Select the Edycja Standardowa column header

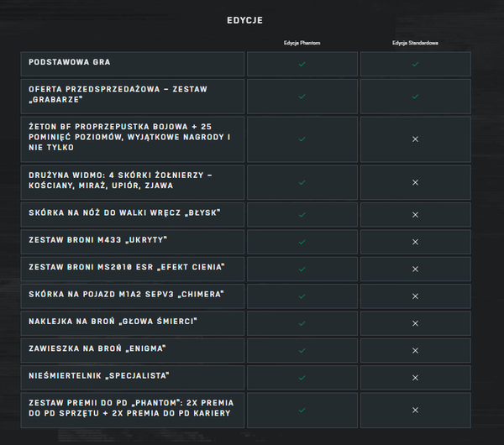coord(415,43)
